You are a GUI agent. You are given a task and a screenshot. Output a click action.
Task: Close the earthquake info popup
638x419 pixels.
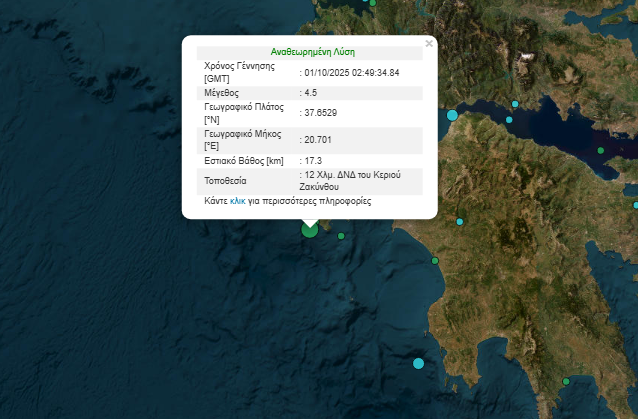pos(429,44)
